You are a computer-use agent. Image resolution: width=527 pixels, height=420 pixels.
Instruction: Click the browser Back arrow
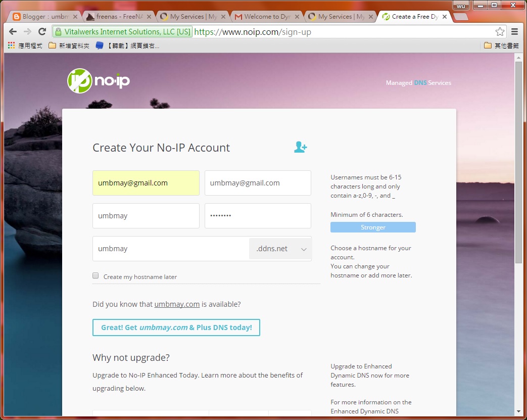[x=13, y=32]
